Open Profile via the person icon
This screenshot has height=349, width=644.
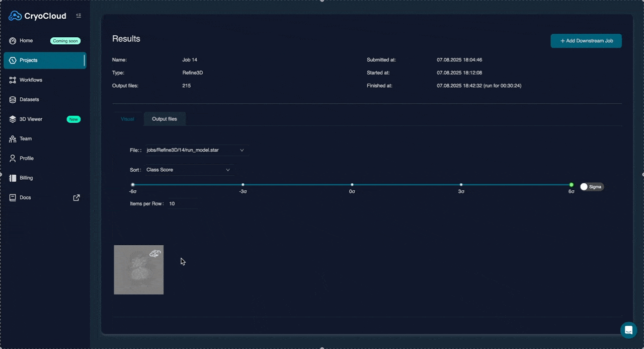coord(12,158)
